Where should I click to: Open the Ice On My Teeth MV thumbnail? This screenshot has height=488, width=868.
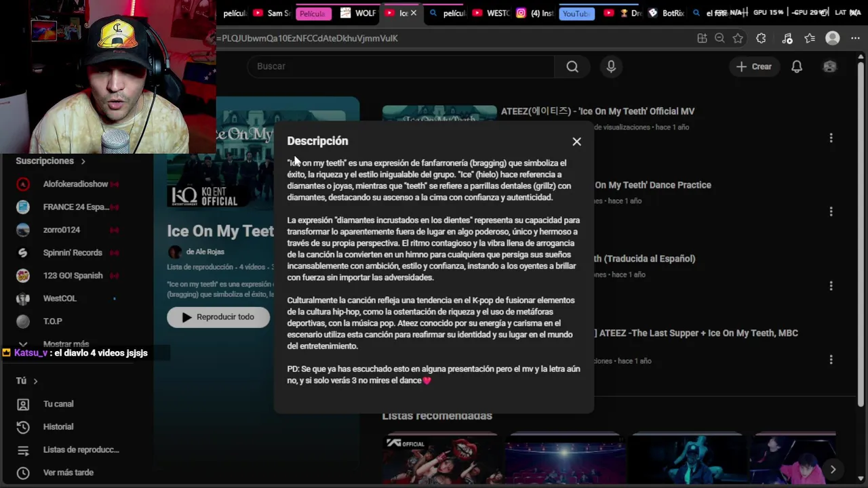(x=439, y=113)
